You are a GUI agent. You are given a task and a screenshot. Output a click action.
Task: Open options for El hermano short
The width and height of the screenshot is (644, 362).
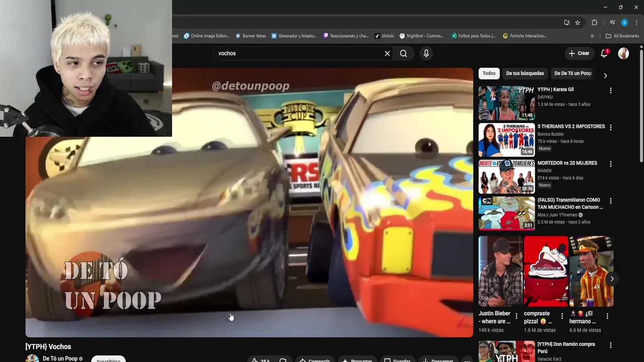coord(607,316)
